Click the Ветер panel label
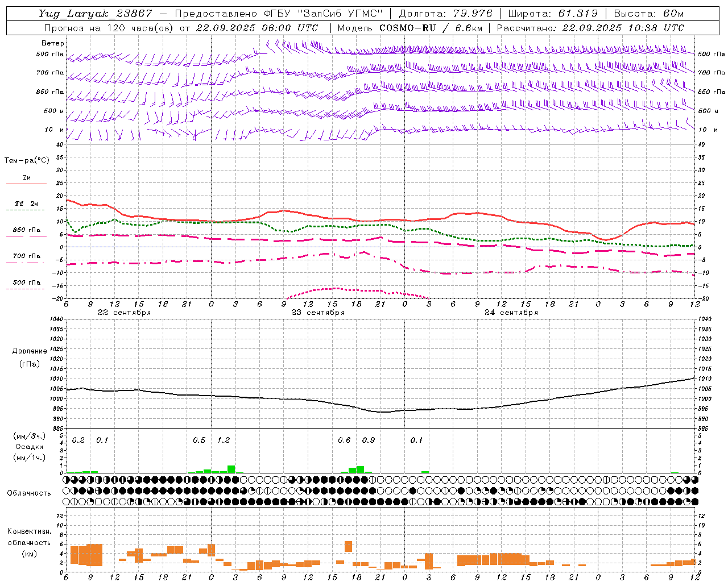 pyautogui.click(x=52, y=43)
